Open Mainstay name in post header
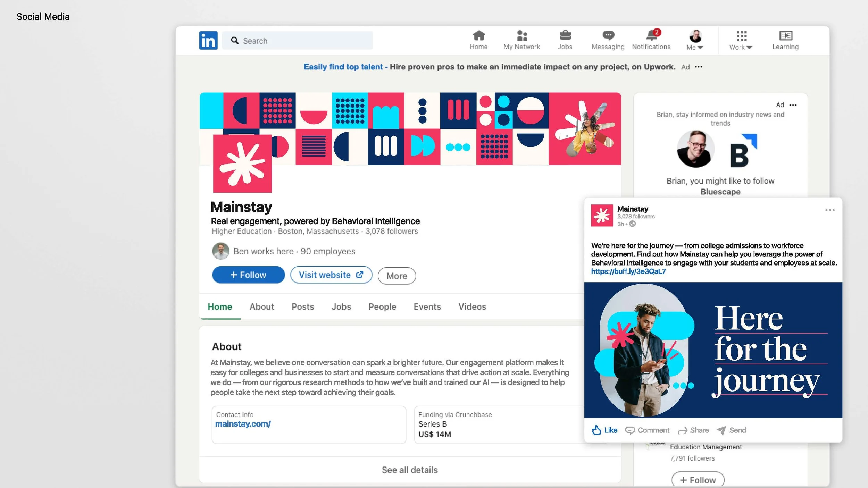The image size is (868, 488). click(x=633, y=209)
